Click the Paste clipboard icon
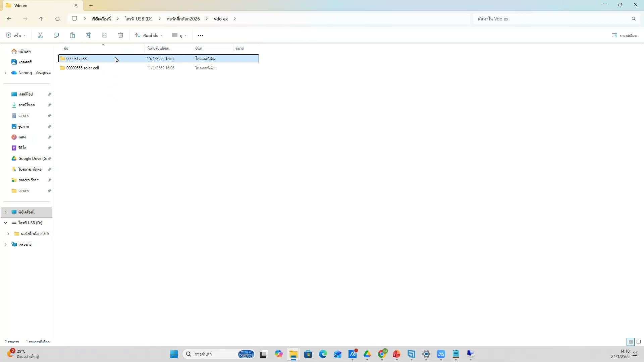 pos(72,36)
